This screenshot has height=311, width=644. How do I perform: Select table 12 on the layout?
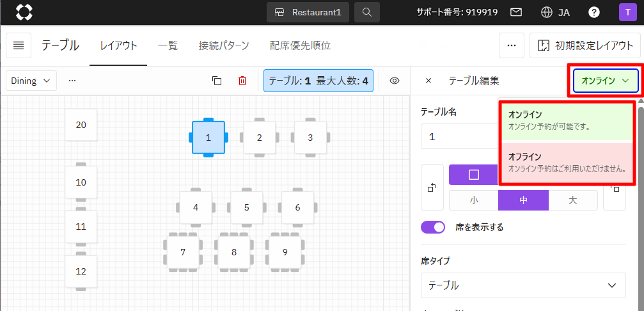pyautogui.click(x=81, y=271)
